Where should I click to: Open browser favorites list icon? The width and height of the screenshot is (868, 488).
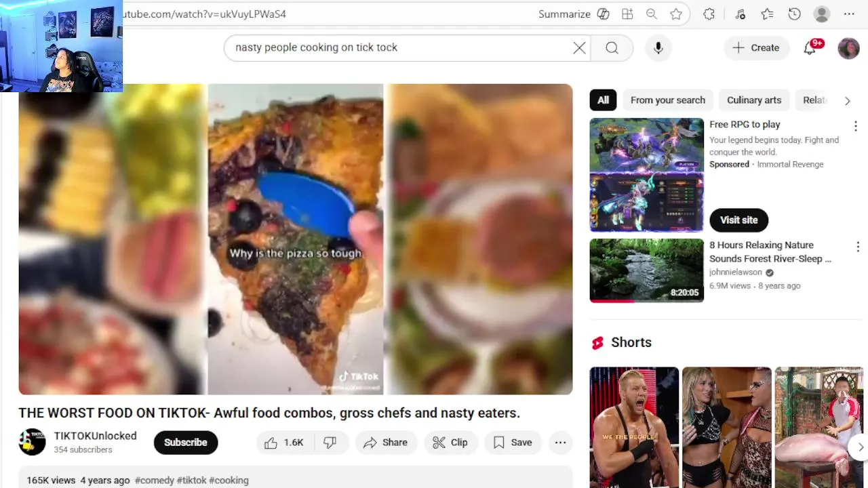pos(767,14)
